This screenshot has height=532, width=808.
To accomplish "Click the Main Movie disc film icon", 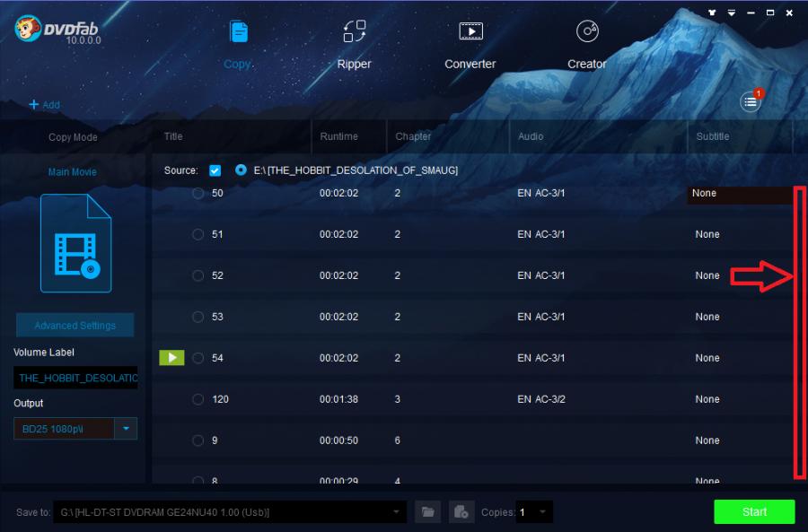I will tap(75, 243).
